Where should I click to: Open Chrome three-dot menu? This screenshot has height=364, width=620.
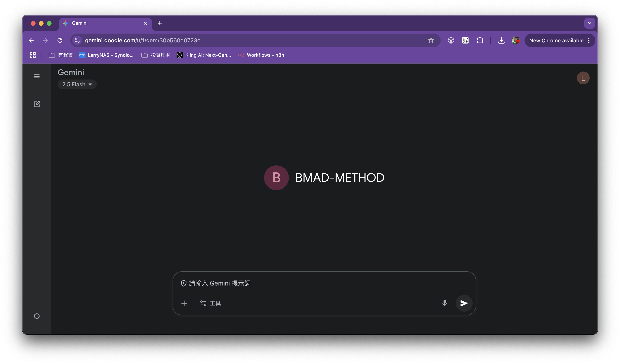[589, 41]
